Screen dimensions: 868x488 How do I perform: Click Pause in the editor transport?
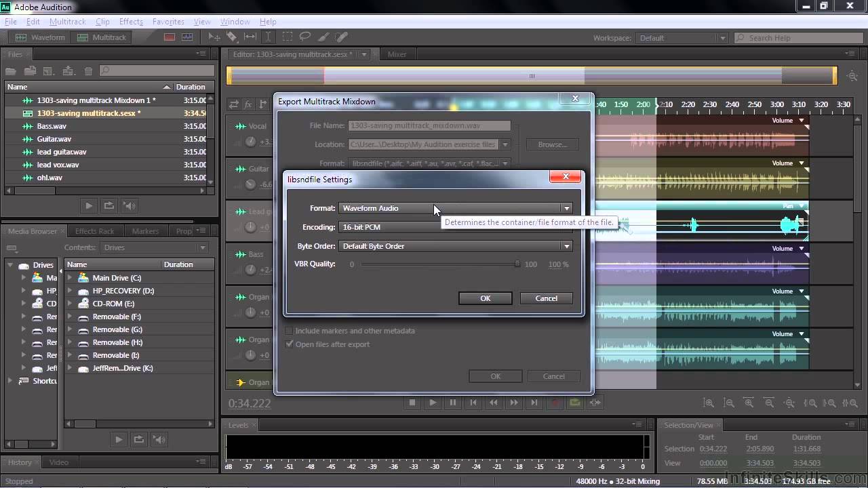(x=453, y=403)
